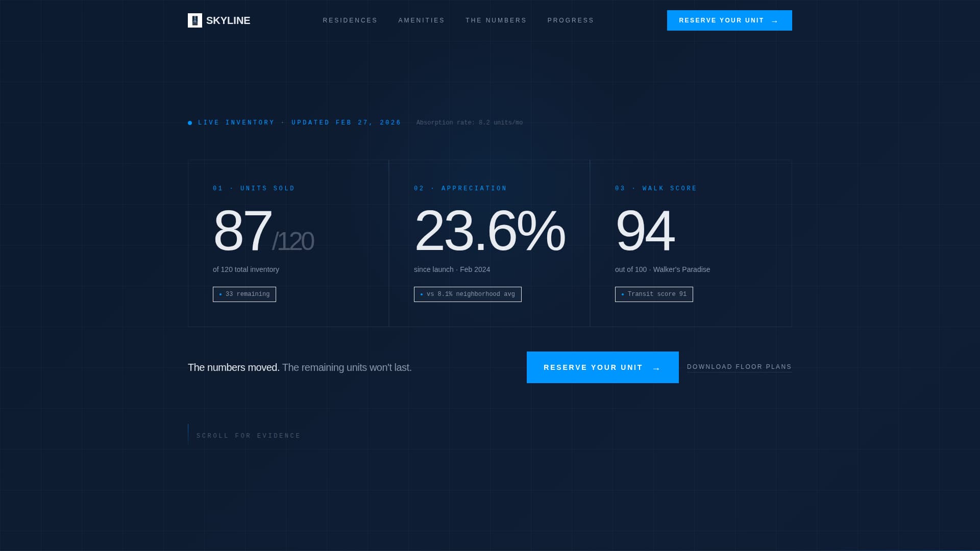Click the large RESERVE YOUR UNIT button
The image size is (980, 551).
coord(602,367)
